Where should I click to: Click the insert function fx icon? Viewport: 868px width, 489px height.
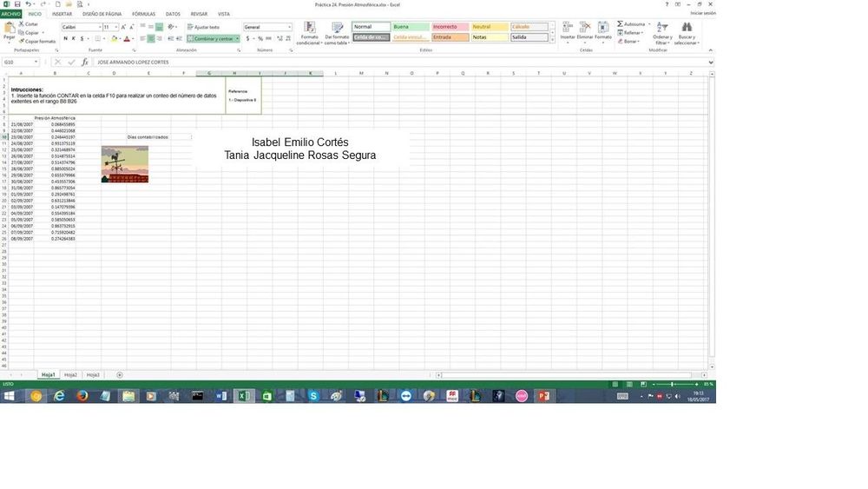click(84, 63)
